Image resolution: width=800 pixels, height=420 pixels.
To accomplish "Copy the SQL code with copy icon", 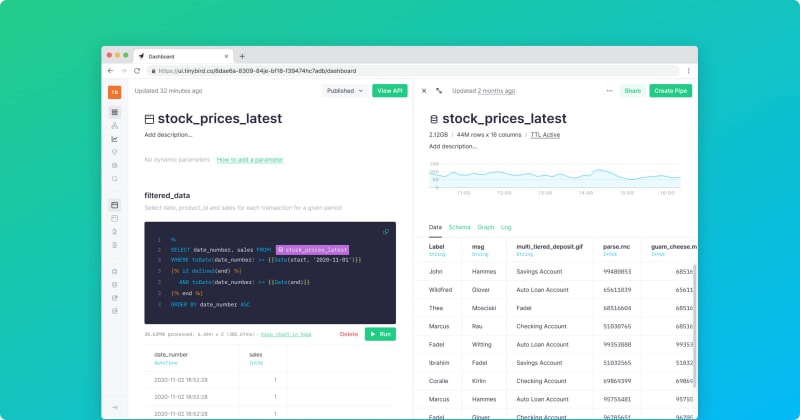I will click(x=386, y=231).
